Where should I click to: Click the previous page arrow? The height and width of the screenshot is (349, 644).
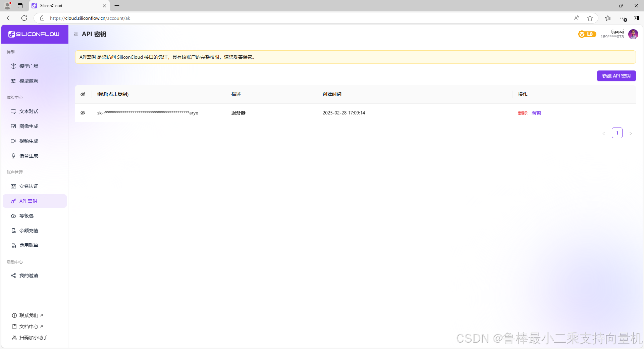603,133
